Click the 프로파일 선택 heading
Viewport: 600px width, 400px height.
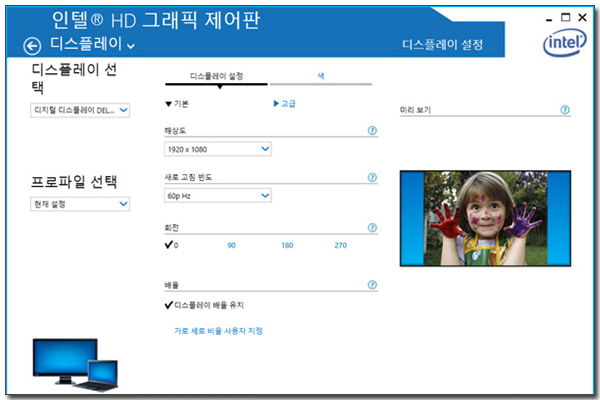click(x=73, y=181)
